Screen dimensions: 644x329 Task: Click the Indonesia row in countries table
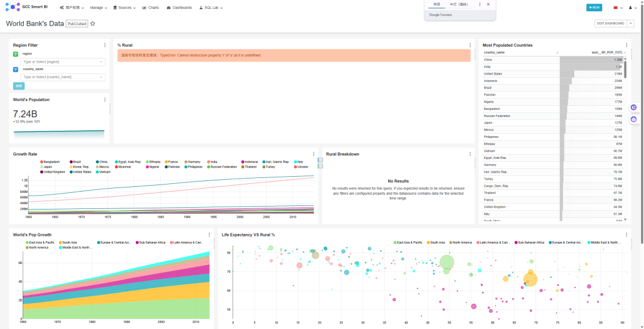[553, 81]
